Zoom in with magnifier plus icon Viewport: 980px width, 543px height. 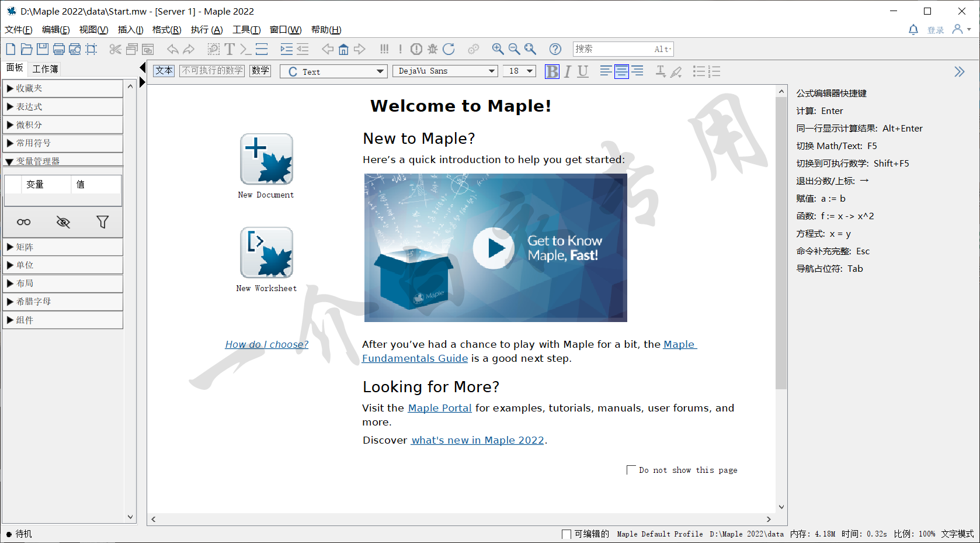click(x=498, y=49)
